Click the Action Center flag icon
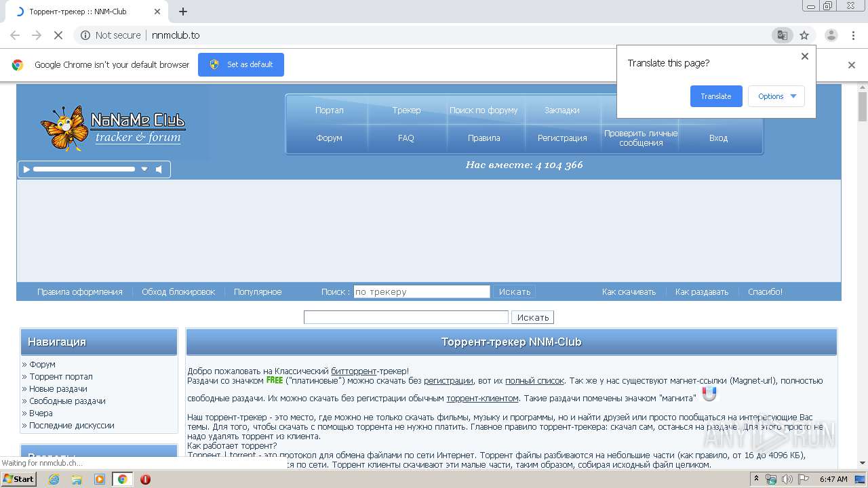This screenshot has width=868, height=488. (x=802, y=479)
